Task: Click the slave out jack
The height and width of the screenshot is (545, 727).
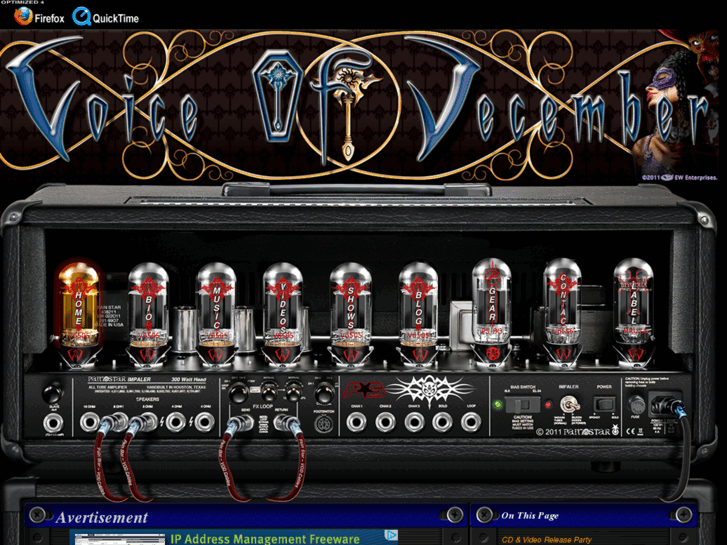Action: tap(53, 423)
